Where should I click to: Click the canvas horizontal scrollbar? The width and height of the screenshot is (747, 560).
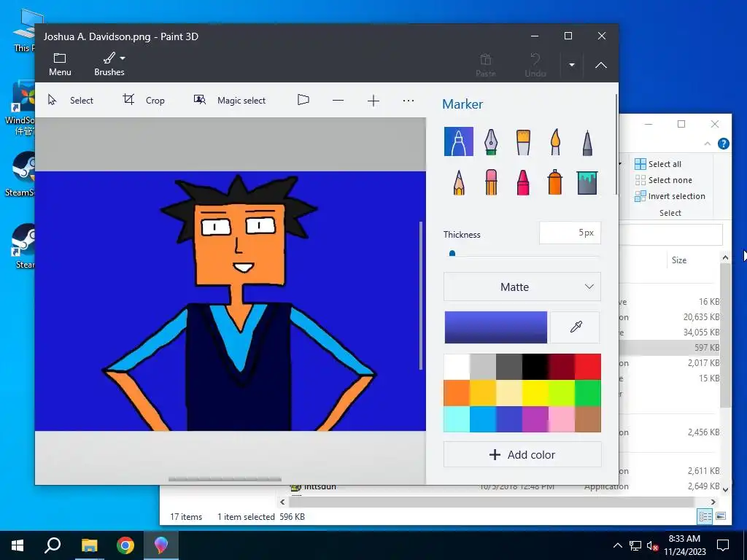coord(225,479)
